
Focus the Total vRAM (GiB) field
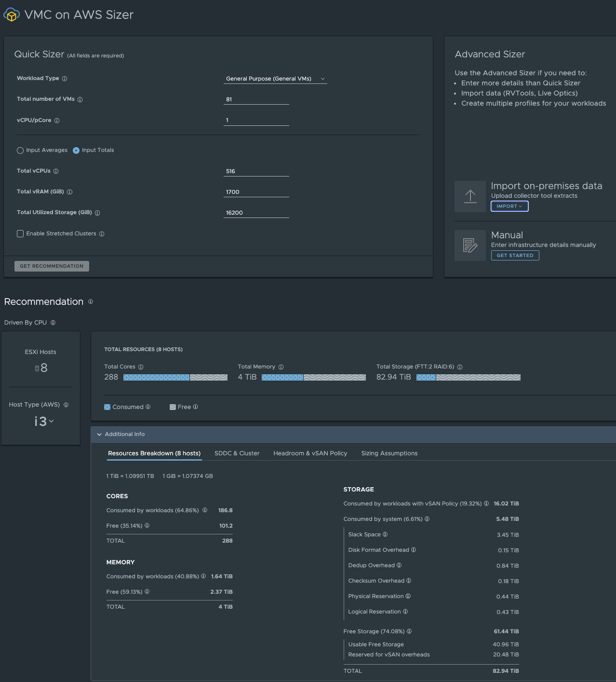click(x=256, y=192)
